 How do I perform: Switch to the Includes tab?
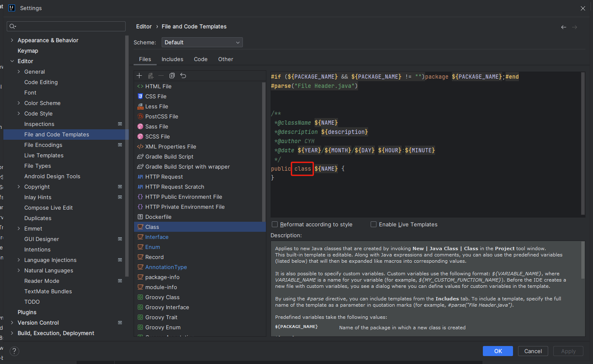click(x=173, y=59)
